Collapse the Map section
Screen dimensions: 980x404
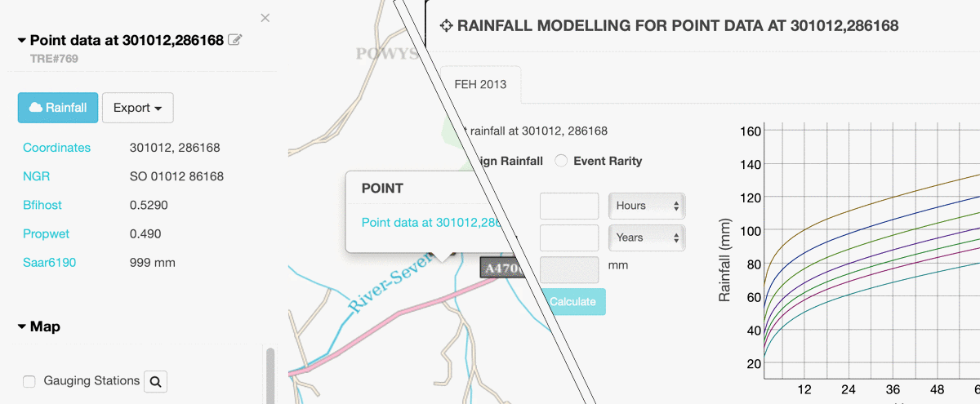[22, 326]
